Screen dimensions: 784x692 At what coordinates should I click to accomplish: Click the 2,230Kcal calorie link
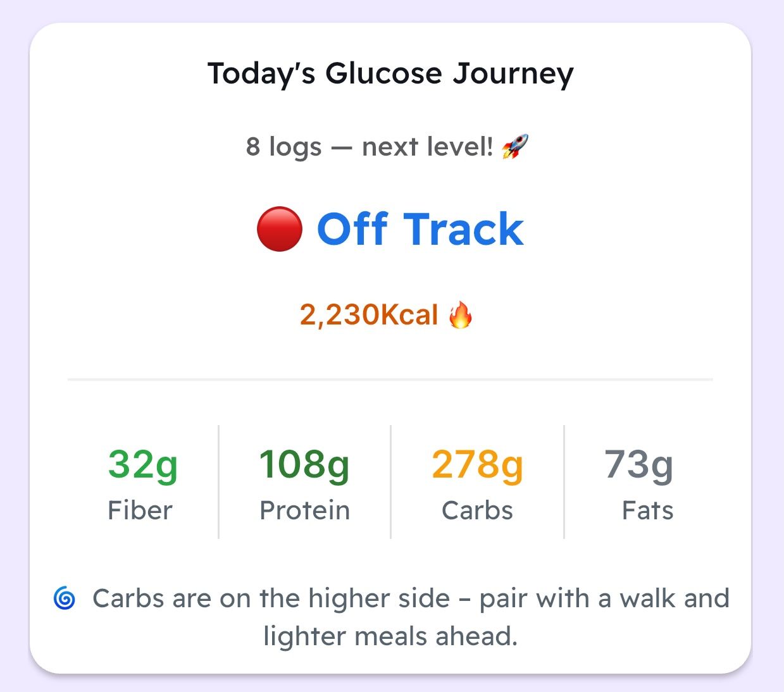point(367,314)
